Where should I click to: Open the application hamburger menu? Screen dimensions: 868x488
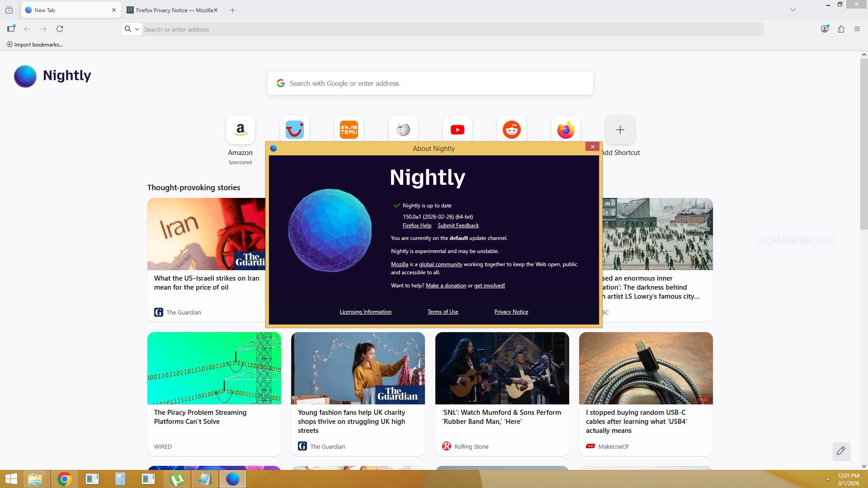tap(857, 29)
